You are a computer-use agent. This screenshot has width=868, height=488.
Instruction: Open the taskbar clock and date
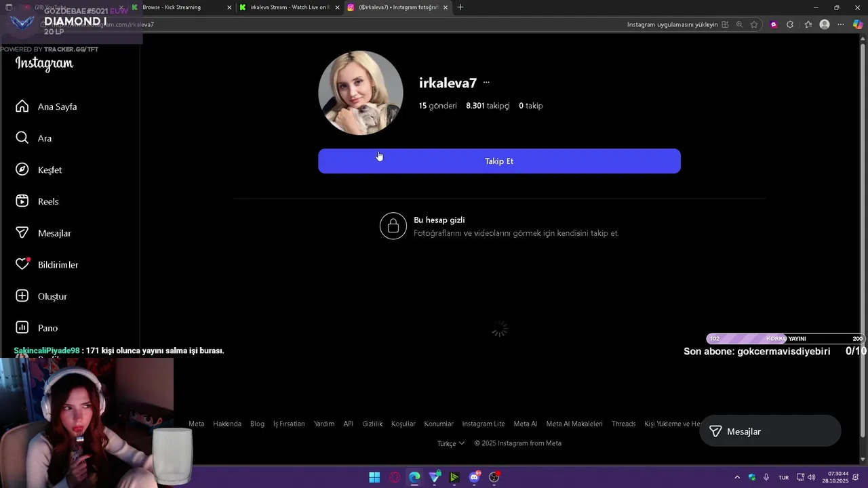tap(835, 477)
